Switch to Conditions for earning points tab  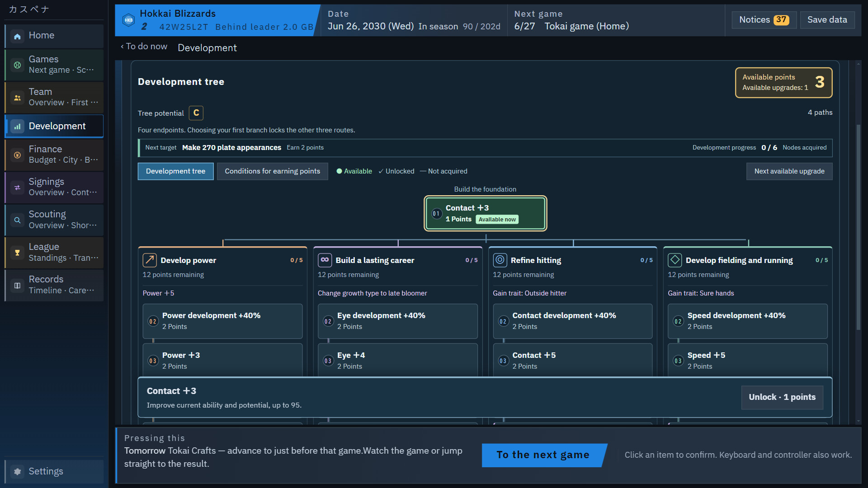pyautogui.click(x=272, y=171)
